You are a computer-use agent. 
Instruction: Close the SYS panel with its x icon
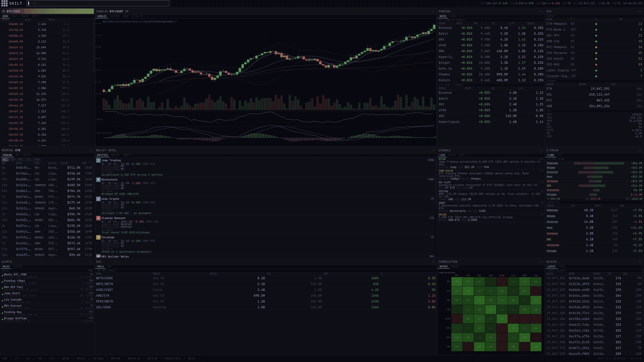pos(640,11)
